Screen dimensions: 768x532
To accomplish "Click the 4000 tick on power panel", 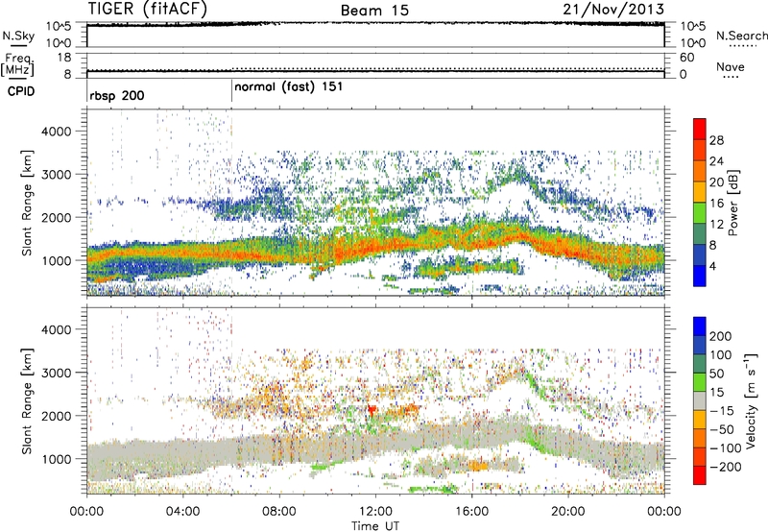I will click(x=57, y=132).
